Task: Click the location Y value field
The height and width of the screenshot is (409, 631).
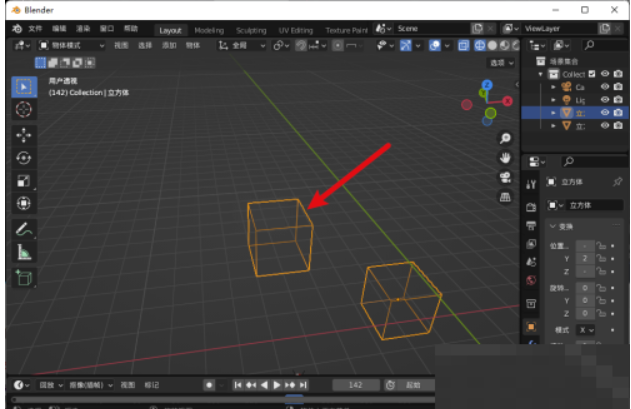Action: coord(585,259)
